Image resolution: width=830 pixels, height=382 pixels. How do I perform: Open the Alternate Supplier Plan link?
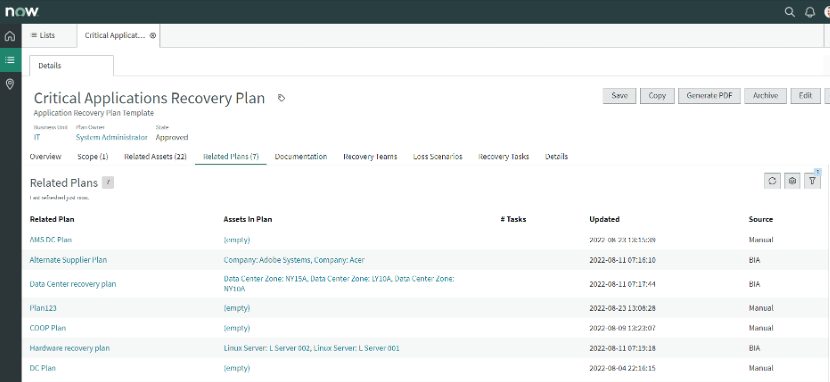tap(68, 260)
